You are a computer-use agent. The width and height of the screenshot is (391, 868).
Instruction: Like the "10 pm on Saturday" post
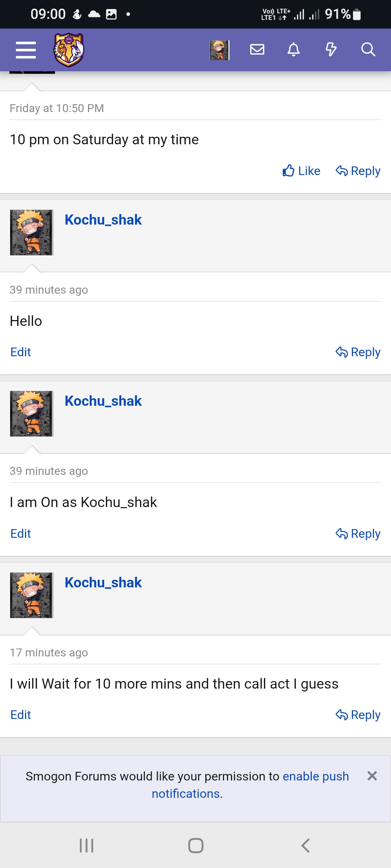(x=302, y=171)
